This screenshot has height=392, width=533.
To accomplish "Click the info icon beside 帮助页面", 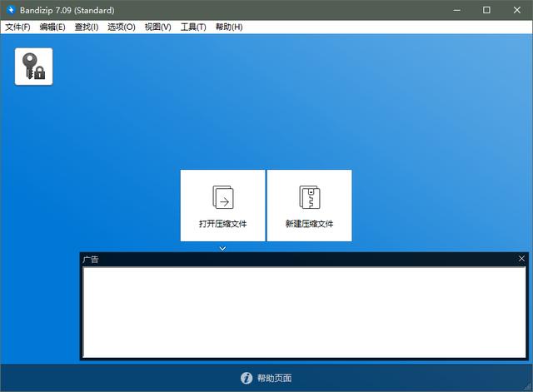I will (247, 378).
